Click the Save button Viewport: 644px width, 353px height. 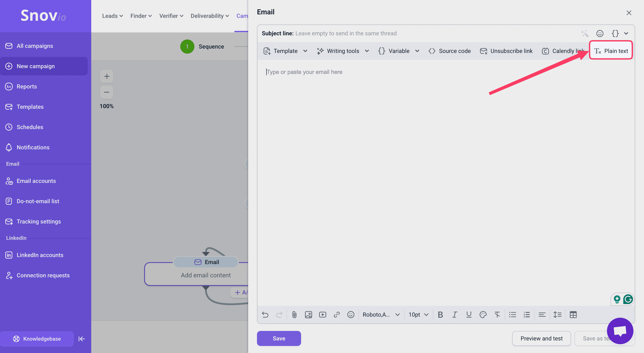tap(279, 338)
